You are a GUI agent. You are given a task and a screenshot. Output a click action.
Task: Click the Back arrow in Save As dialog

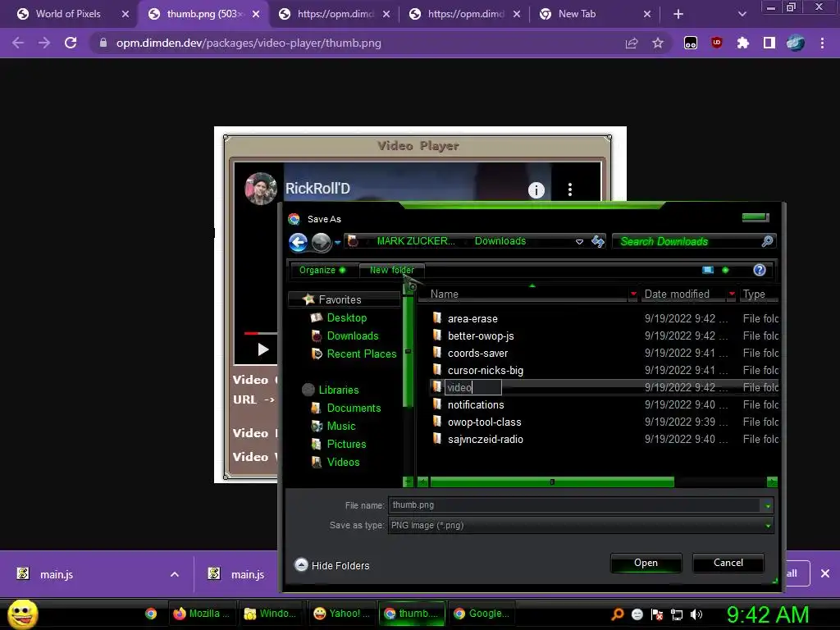click(299, 242)
